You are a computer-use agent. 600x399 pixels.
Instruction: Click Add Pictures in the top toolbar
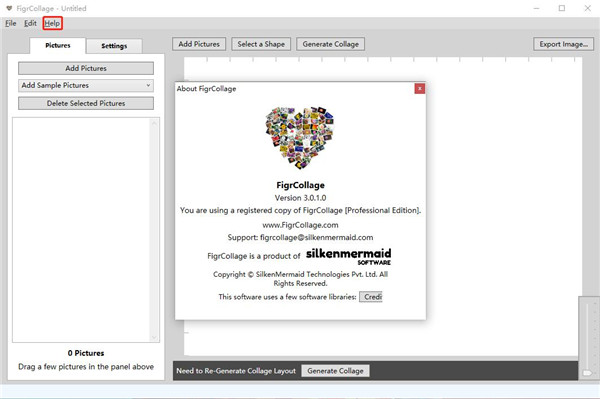(x=199, y=44)
